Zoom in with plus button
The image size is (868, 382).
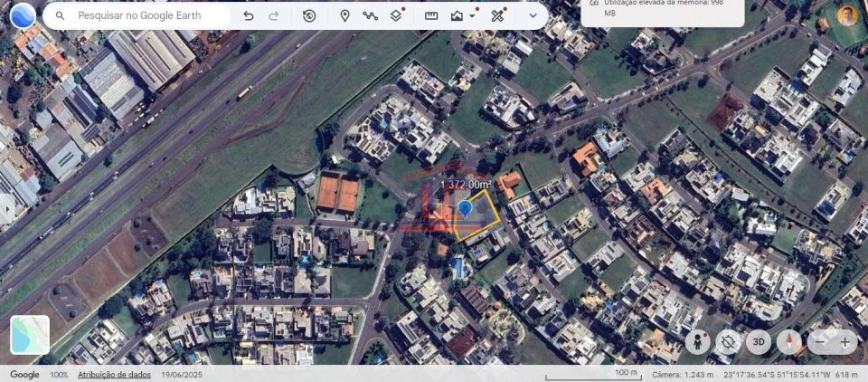pos(844,343)
